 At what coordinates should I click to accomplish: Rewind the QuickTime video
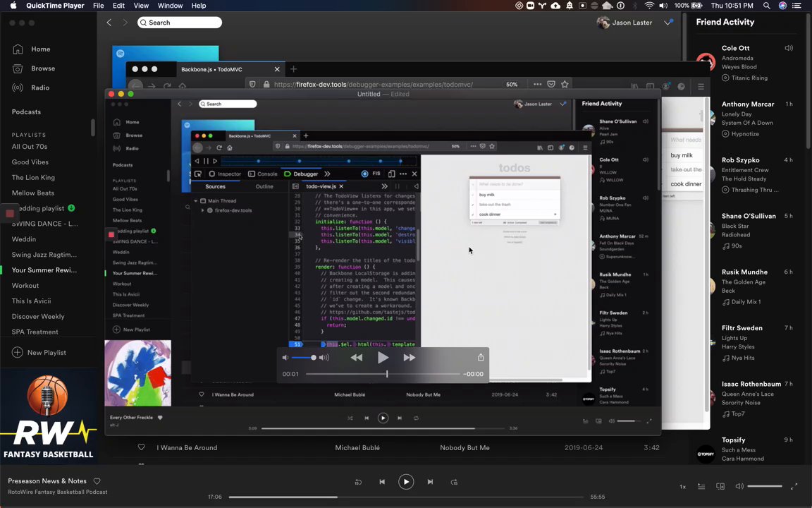(x=356, y=358)
